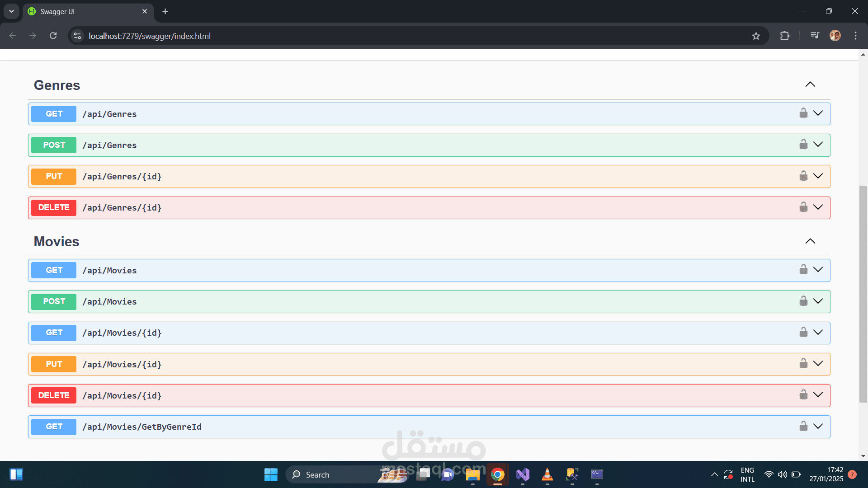Open Wi-Fi network settings in tray

click(769, 474)
